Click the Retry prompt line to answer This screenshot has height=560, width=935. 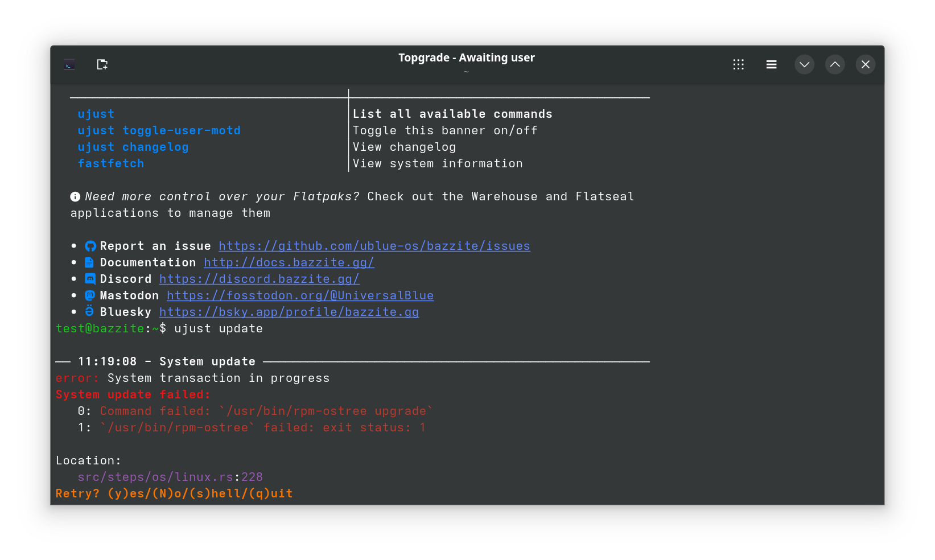(x=173, y=493)
